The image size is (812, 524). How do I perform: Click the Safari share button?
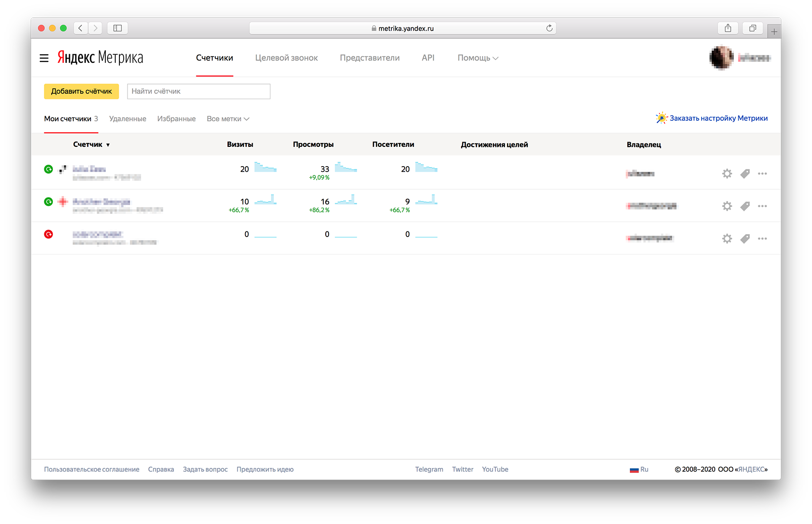(728, 28)
